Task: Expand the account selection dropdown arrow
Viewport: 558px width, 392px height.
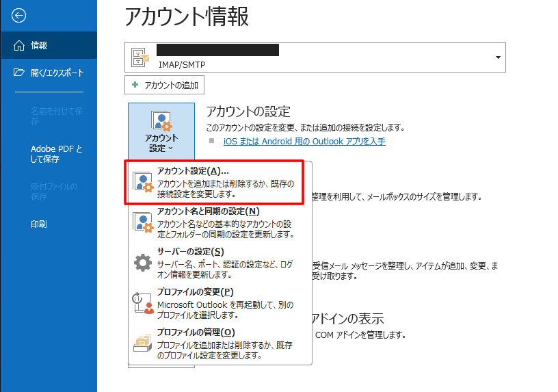Action: point(498,57)
